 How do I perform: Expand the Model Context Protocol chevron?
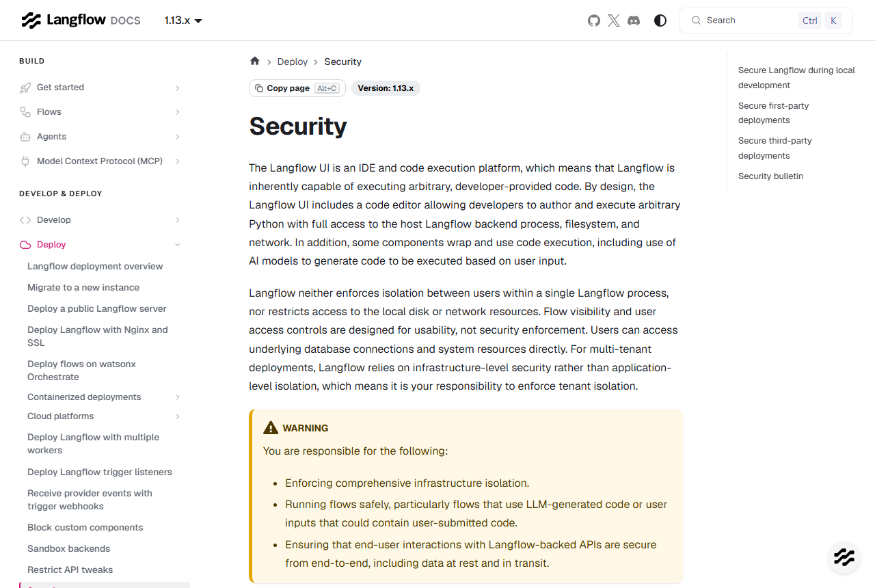[x=178, y=161]
